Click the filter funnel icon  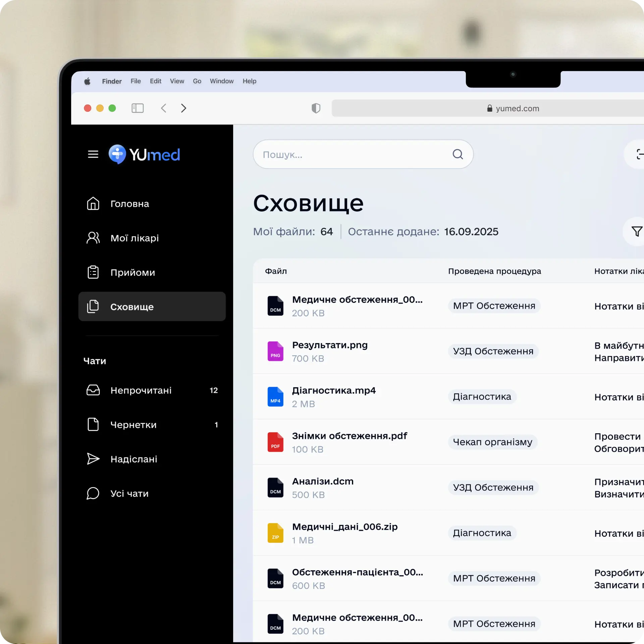tap(636, 231)
